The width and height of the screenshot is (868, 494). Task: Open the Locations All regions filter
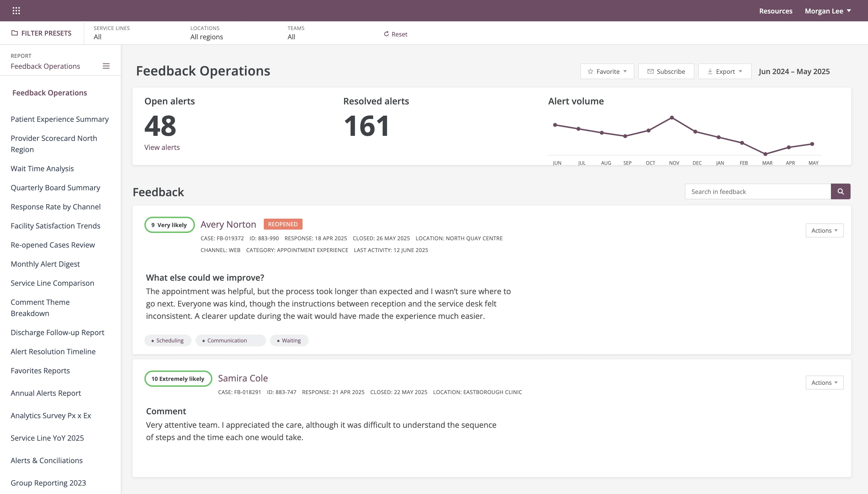coord(207,33)
